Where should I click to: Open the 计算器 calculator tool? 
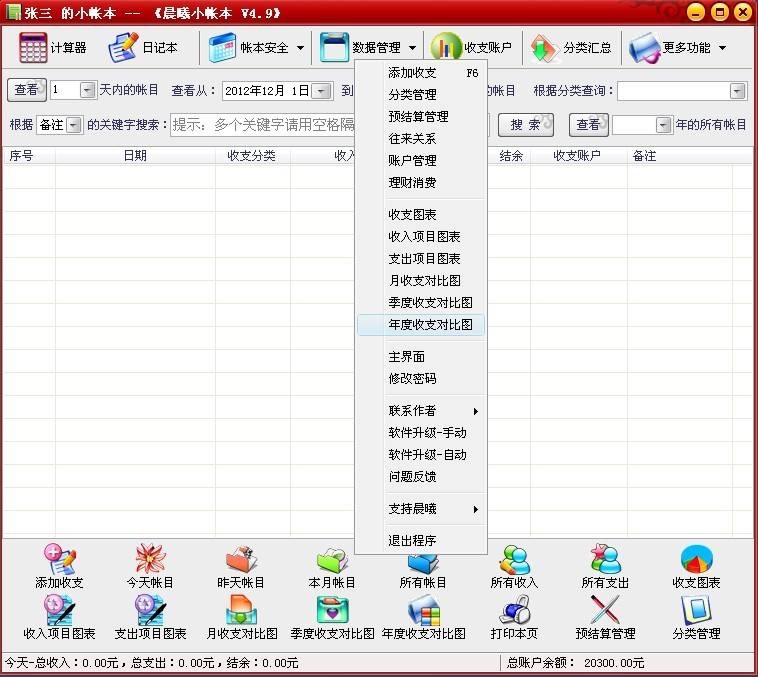[x=52, y=47]
